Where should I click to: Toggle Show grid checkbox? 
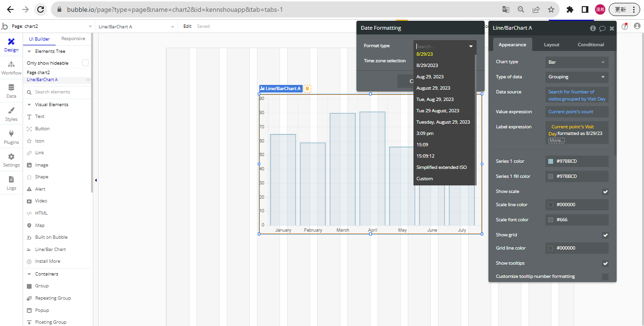605,235
